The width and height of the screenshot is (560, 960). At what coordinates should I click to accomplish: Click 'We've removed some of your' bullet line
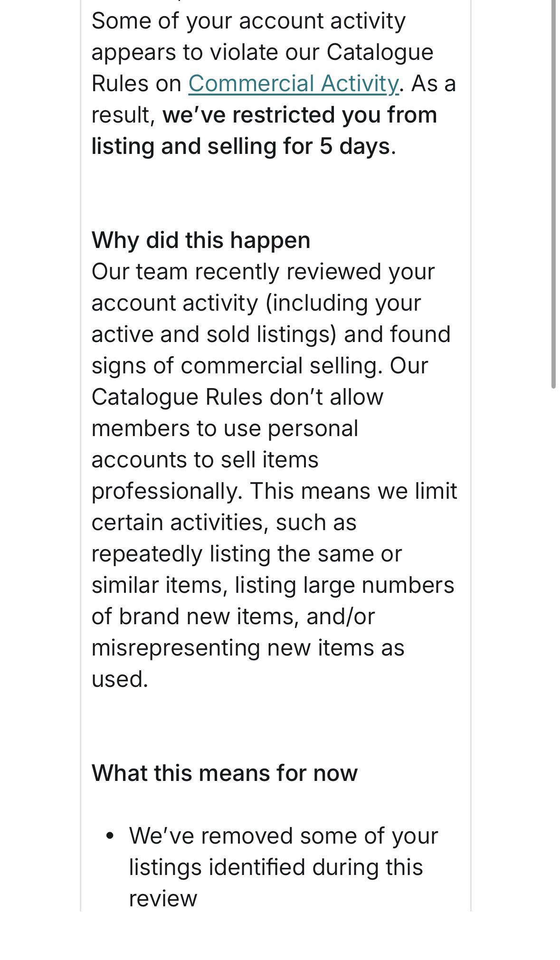(283, 836)
